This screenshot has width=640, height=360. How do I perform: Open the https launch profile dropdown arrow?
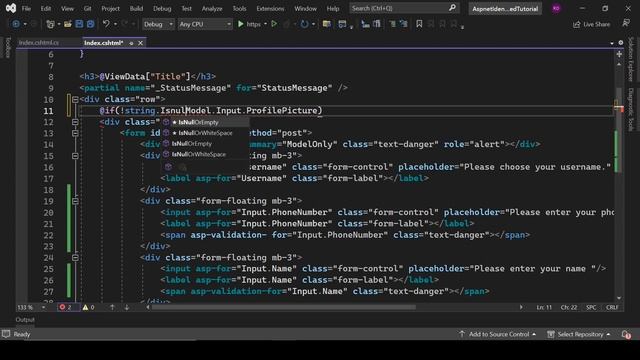(x=265, y=24)
